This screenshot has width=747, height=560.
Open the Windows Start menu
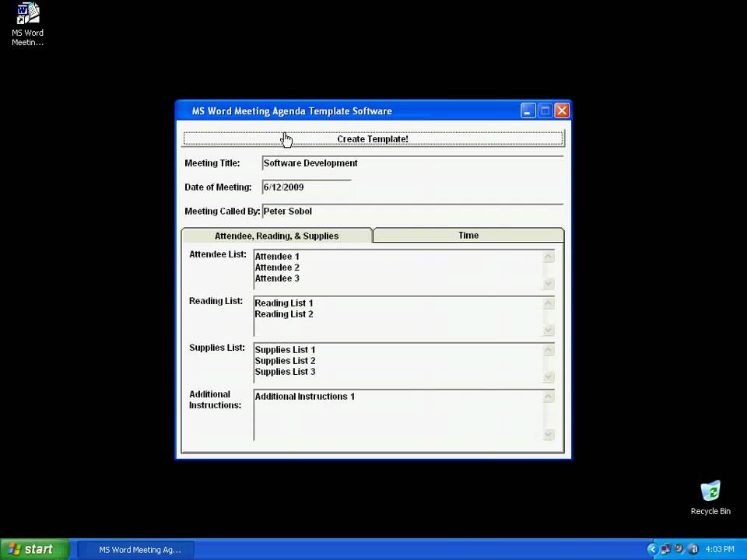click(x=34, y=549)
